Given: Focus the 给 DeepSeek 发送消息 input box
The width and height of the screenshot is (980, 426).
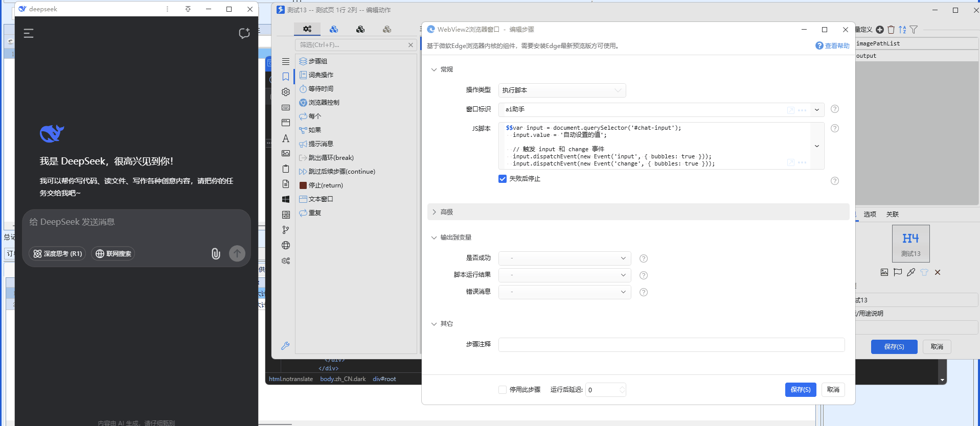Looking at the screenshot, I should [136, 222].
